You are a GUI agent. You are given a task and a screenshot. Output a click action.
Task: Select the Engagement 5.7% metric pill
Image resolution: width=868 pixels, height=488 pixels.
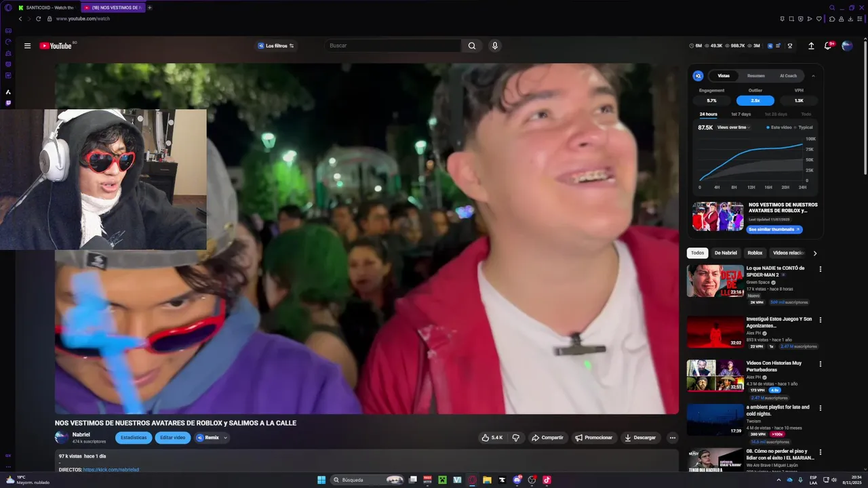click(x=711, y=100)
